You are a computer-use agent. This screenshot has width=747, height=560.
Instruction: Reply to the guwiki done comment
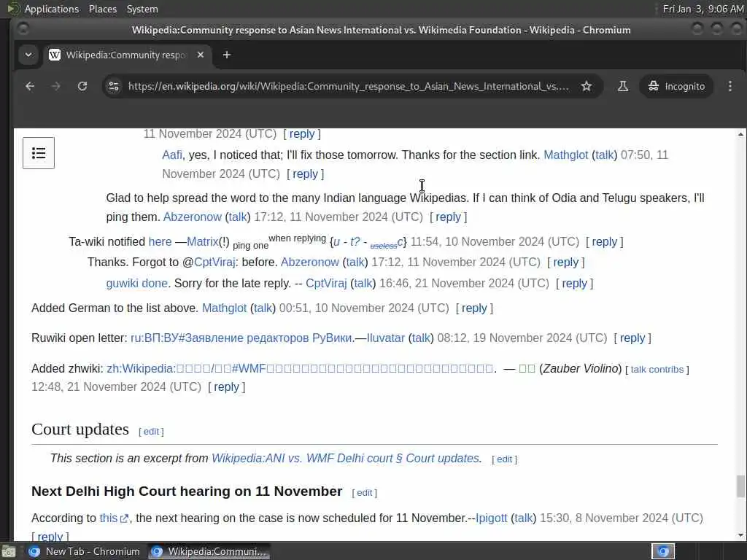[574, 283]
